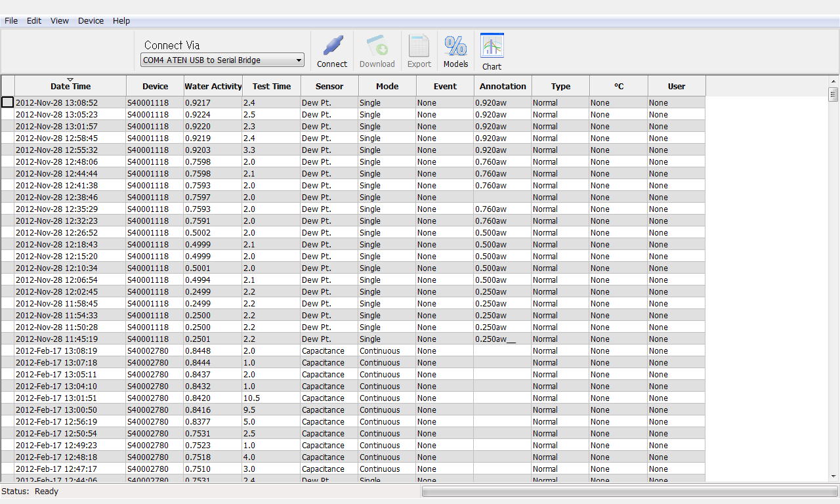Sort by the Device column header
Image resolution: width=840 pixels, height=504 pixels.
[155, 86]
